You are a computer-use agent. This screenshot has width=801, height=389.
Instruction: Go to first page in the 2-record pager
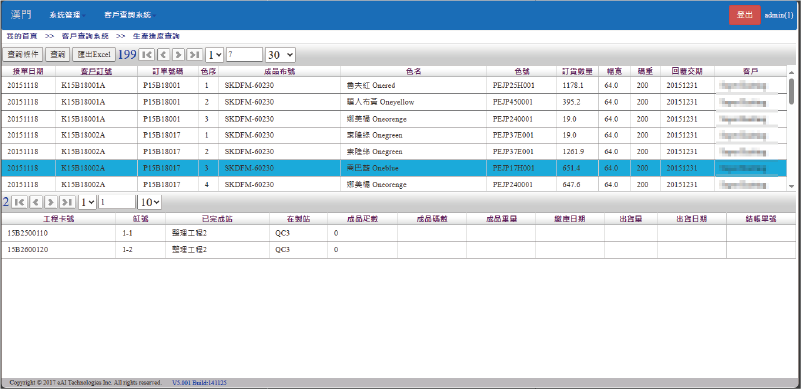click(x=19, y=202)
